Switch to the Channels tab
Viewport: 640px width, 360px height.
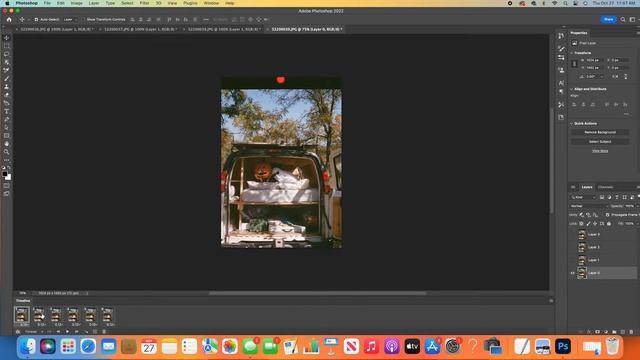pyautogui.click(x=605, y=187)
